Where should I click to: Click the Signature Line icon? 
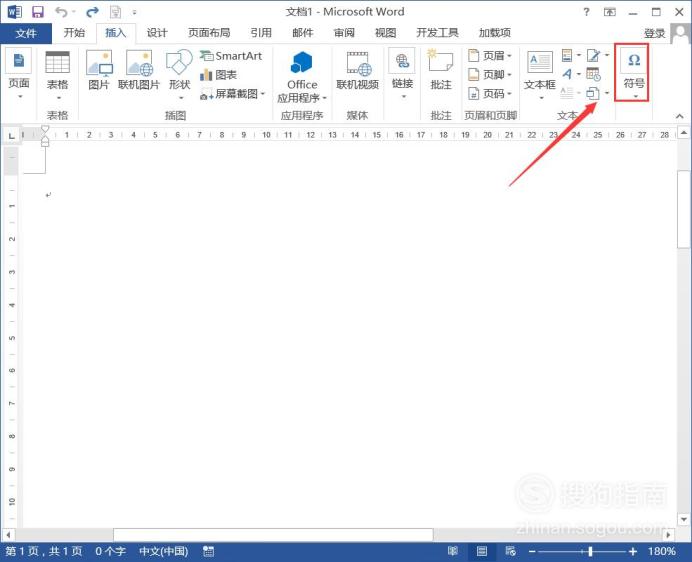point(593,55)
